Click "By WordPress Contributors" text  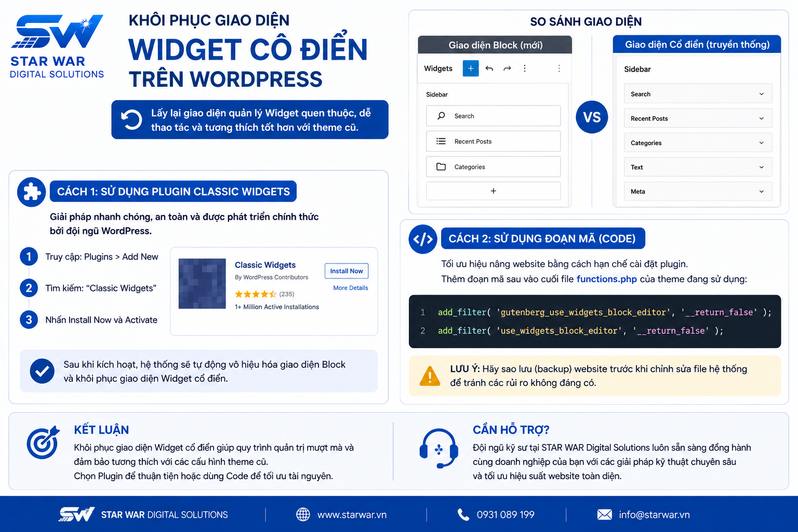click(271, 277)
